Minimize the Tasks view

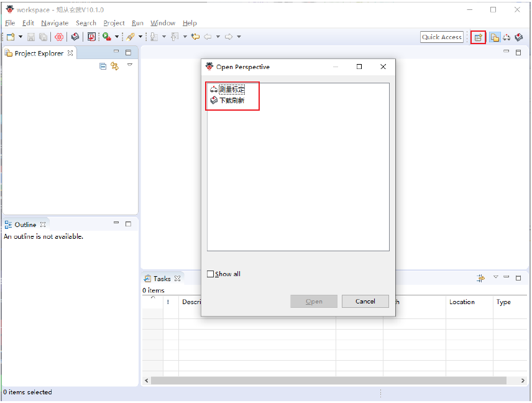(507, 277)
